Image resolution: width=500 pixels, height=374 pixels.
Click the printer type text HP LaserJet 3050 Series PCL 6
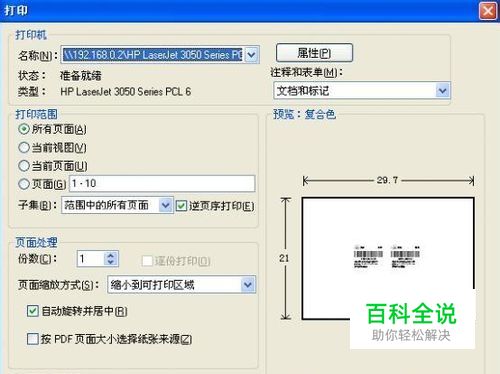(126, 91)
